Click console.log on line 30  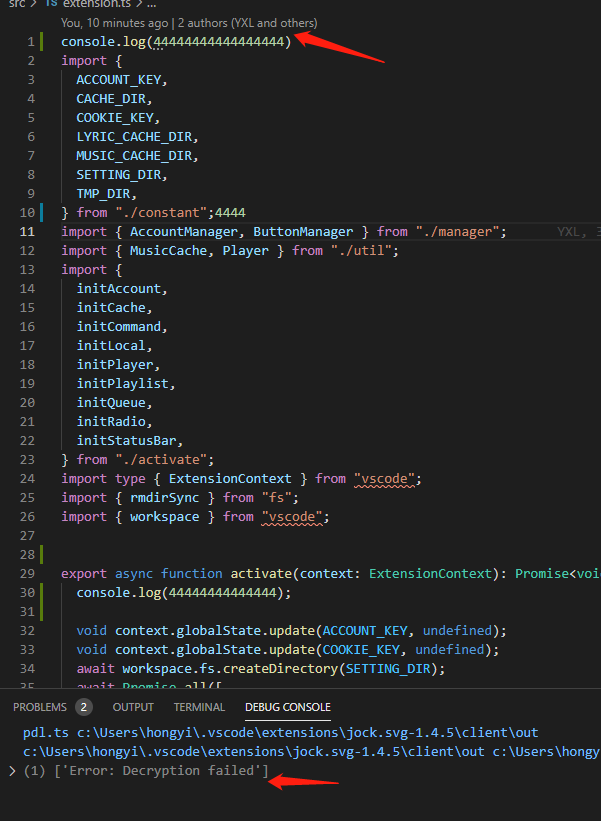118,592
